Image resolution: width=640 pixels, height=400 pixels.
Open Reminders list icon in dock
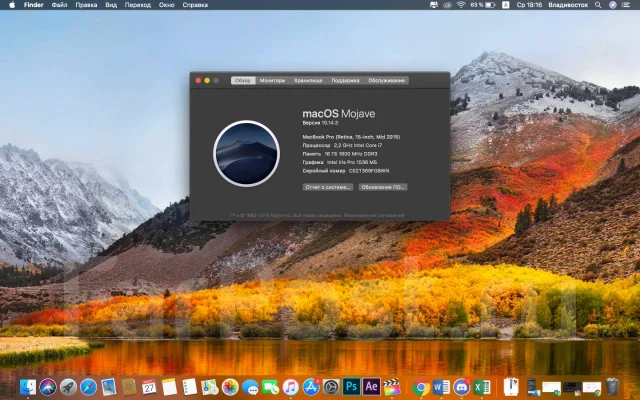pyautogui.click(x=189, y=387)
